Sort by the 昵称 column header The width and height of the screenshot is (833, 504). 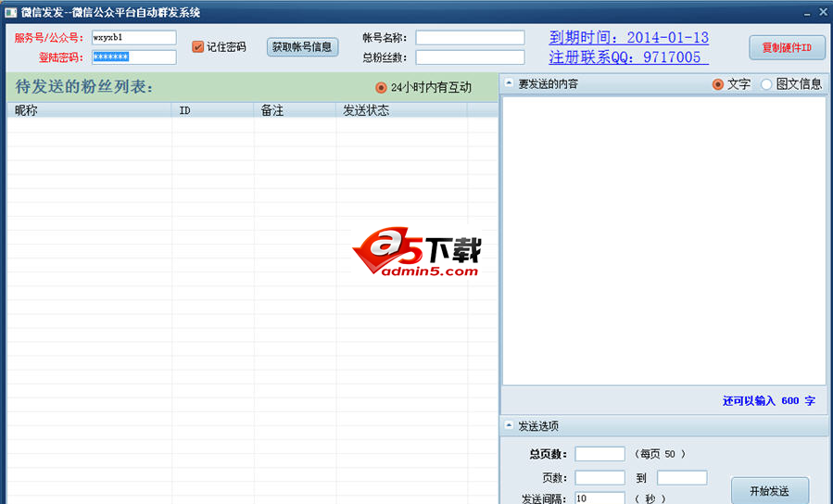(x=89, y=110)
